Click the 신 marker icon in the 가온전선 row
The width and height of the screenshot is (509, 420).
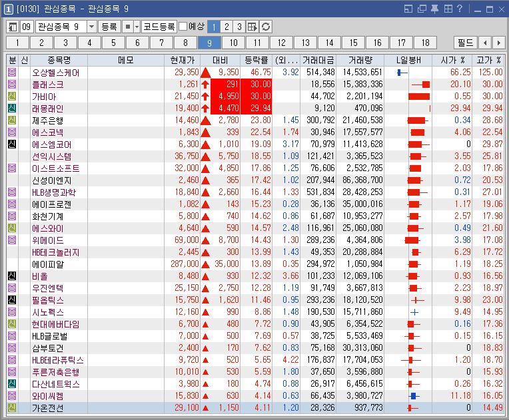(x=12, y=407)
